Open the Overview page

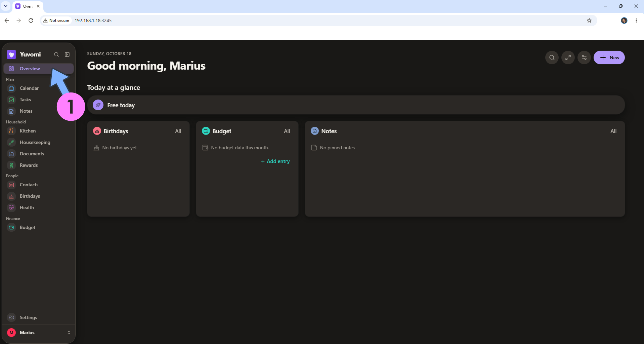click(x=39, y=69)
